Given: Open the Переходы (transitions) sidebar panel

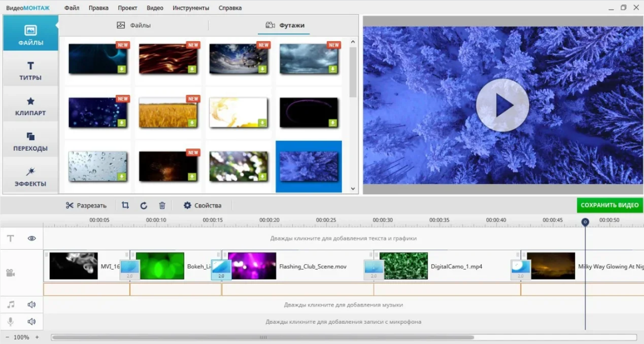Looking at the screenshot, I should point(31,142).
